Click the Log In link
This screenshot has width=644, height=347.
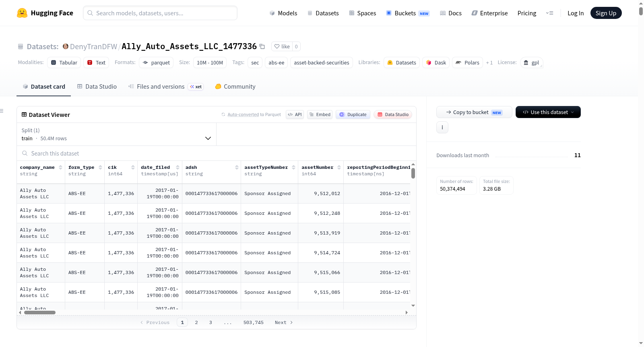pyautogui.click(x=576, y=13)
